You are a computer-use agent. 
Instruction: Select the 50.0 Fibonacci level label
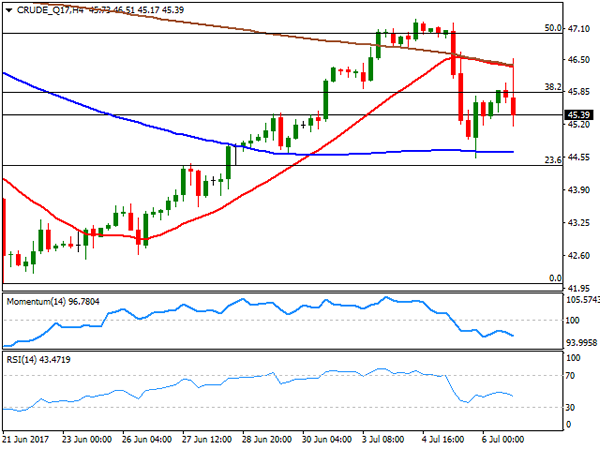pos(553,28)
